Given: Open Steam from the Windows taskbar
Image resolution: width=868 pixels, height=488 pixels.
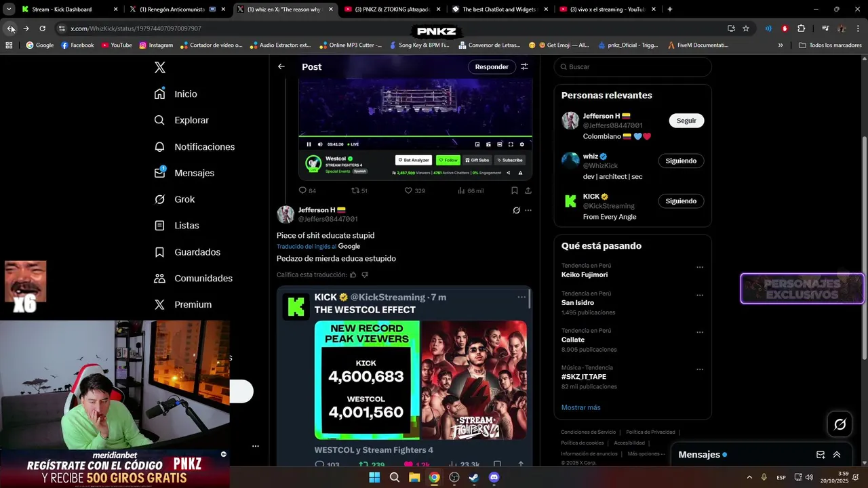Looking at the screenshot, I should pos(474,477).
